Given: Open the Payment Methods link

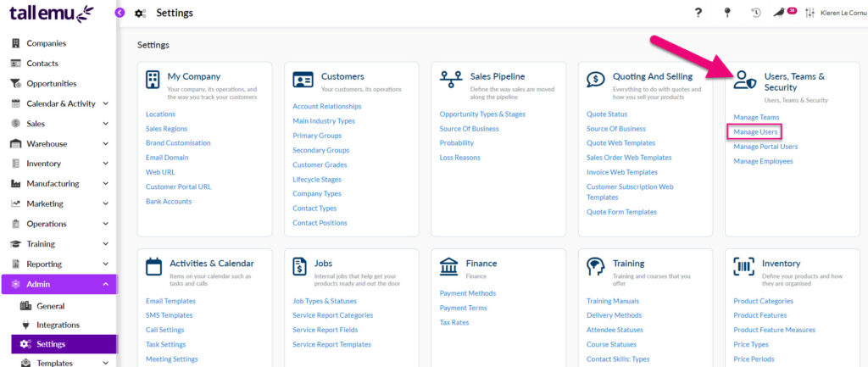Looking at the screenshot, I should click(x=468, y=293).
